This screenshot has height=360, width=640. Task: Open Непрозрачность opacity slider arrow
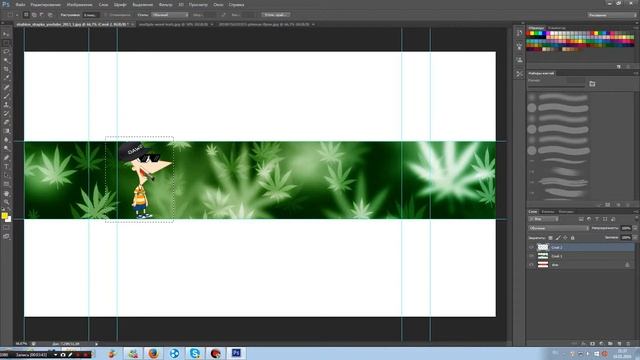[x=635, y=228]
